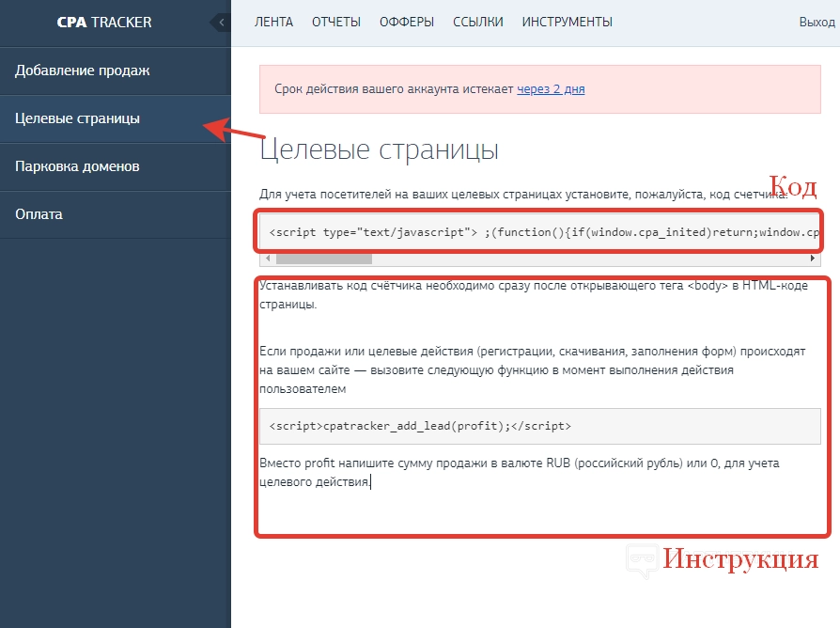Click the line 'Для учета посетителей на ваших'
This screenshot has width=840, height=628.
(x=523, y=195)
